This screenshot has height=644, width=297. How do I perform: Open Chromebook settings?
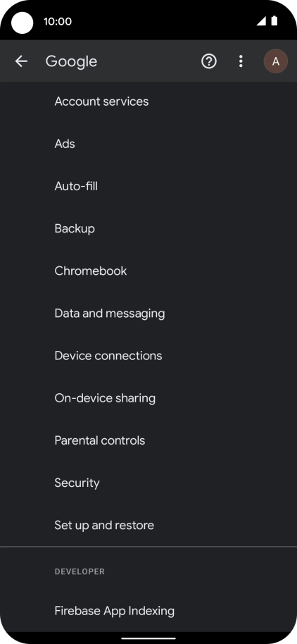tap(148, 271)
